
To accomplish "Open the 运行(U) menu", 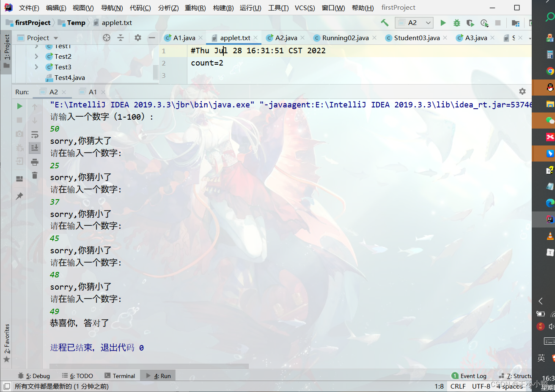I will pyautogui.click(x=250, y=8).
